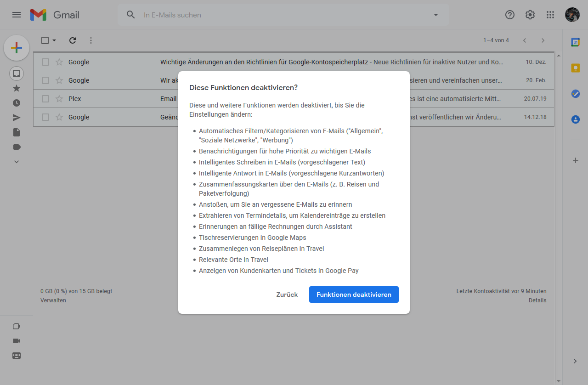The height and width of the screenshot is (385, 588).
Task: Click 'Letzte Kontoaktivität vor 9 Minuten' text
Action: [502, 291]
